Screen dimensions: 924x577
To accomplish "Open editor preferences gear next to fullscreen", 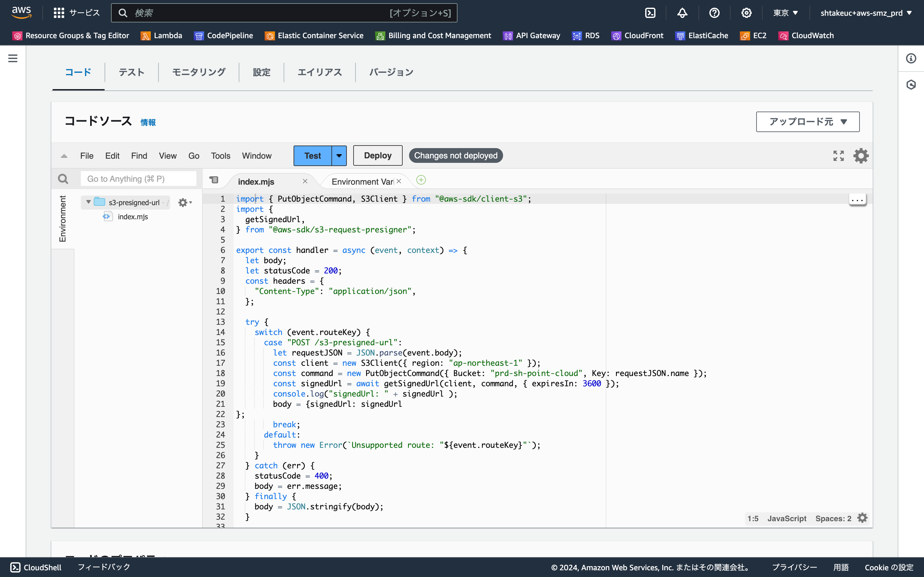I will [861, 155].
